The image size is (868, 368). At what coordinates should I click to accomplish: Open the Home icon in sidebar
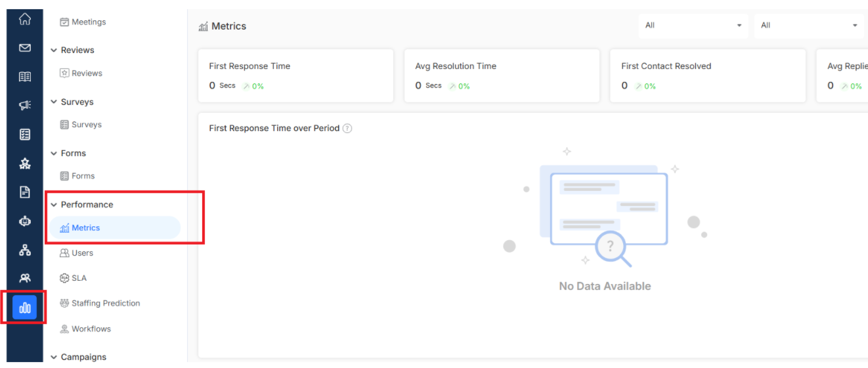coord(25,19)
